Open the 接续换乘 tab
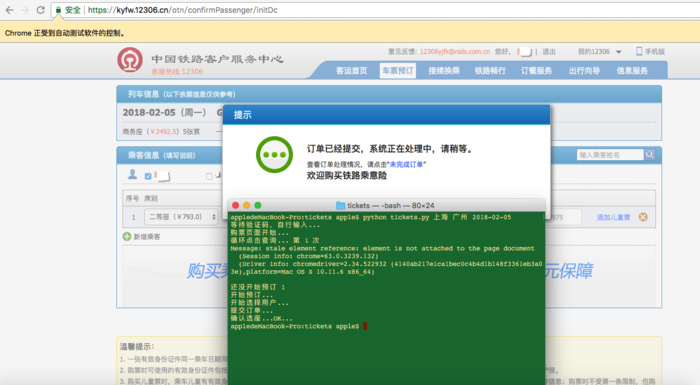 pyautogui.click(x=444, y=71)
